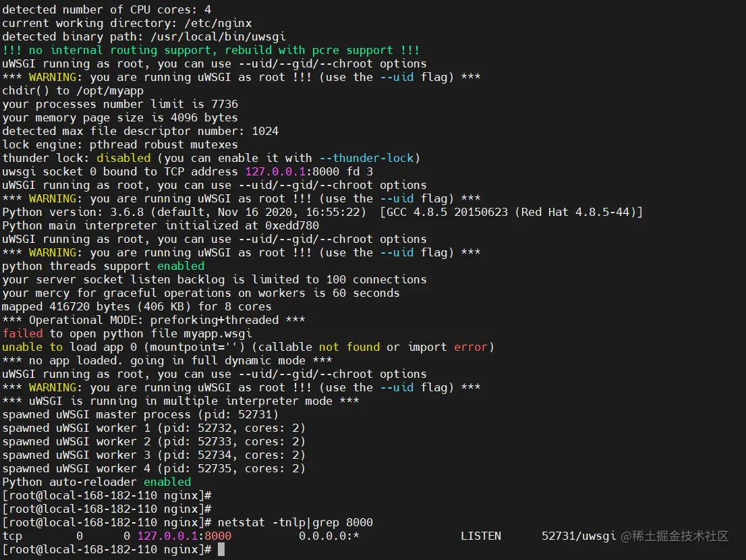
Task: Click pink '127.0.0.1:8000' in netstat row
Action: (185, 536)
